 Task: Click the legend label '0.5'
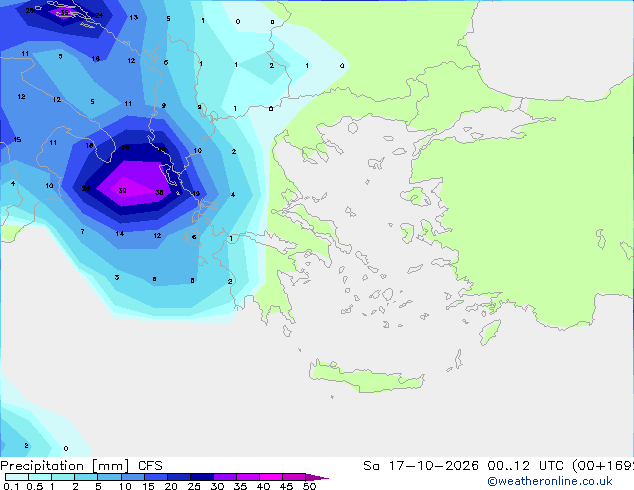coord(34,486)
